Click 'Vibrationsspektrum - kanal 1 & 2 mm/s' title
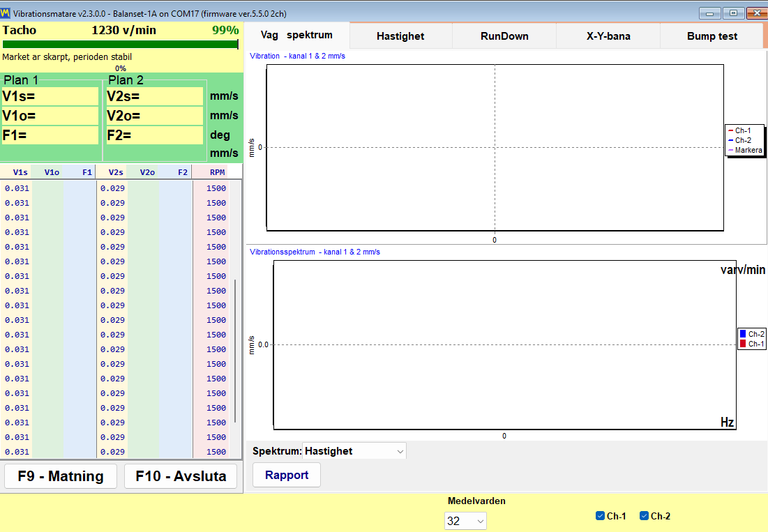This screenshot has width=768, height=532. click(x=315, y=252)
